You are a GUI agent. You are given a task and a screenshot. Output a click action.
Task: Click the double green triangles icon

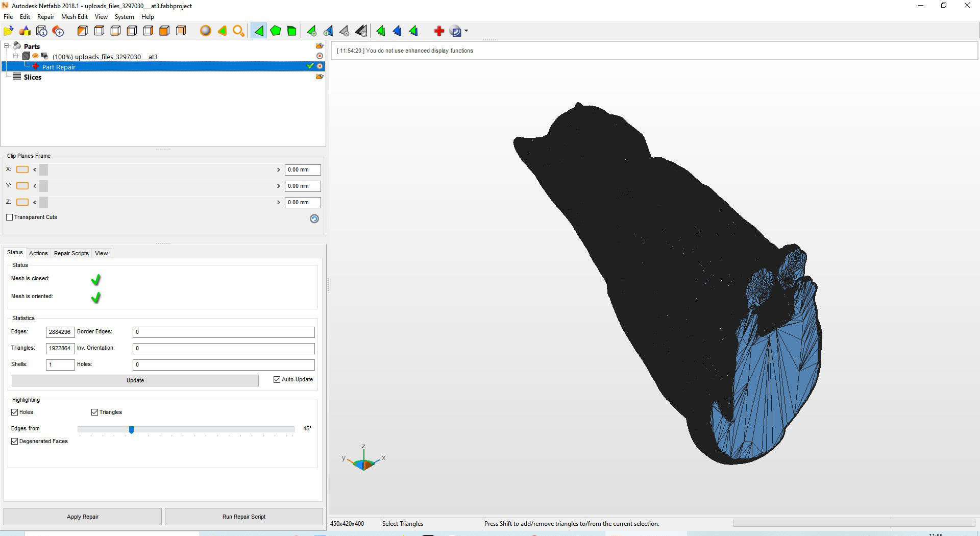pyautogui.click(x=381, y=31)
